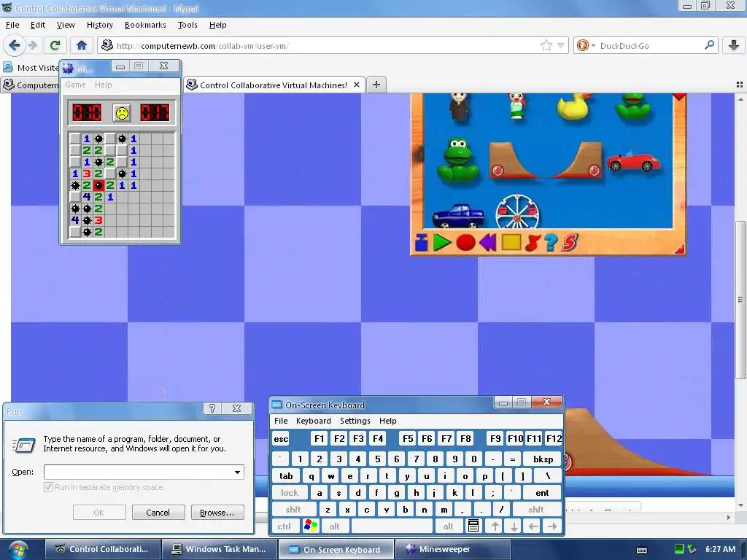Open the bookmark star dropdown arrow
Viewport: 747px width, 560px height.
561,45
